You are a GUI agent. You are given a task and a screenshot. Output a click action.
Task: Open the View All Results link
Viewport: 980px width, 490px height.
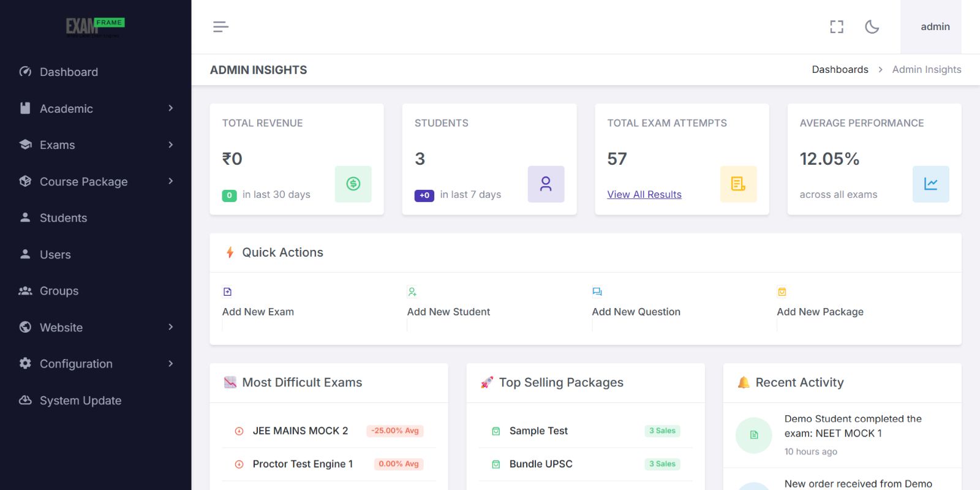pyautogui.click(x=644, y=194)
